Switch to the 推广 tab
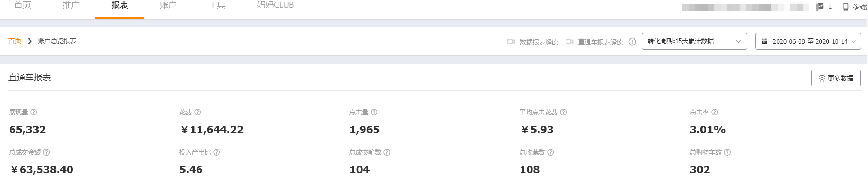This screenshot has height=193, width=868. (x=71, y=5)
